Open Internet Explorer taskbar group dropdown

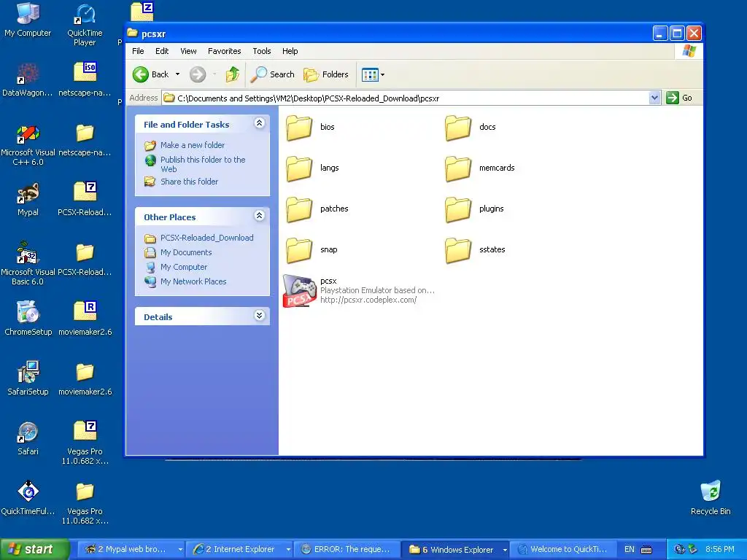[x=288, y=550]
